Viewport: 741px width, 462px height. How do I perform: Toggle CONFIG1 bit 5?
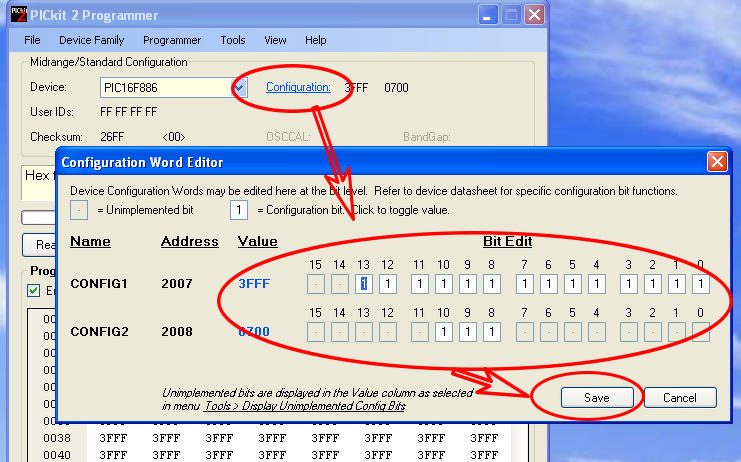click(x=573, y=284)
